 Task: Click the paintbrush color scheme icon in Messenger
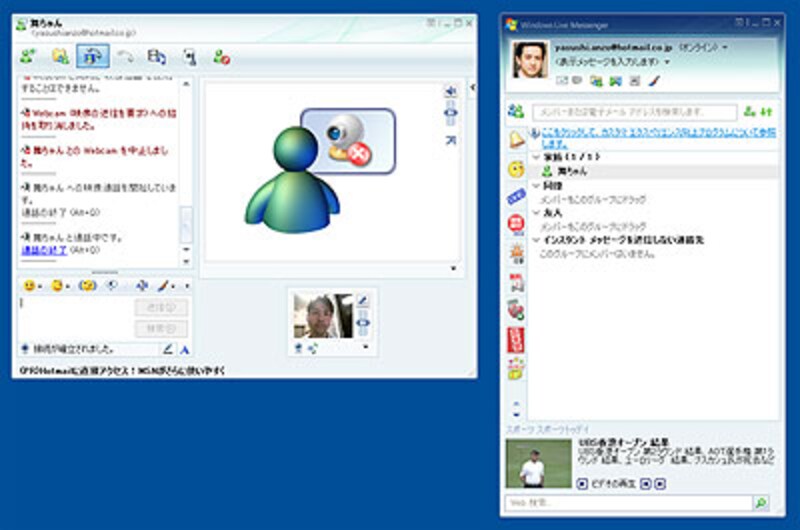tap(654, 81)
